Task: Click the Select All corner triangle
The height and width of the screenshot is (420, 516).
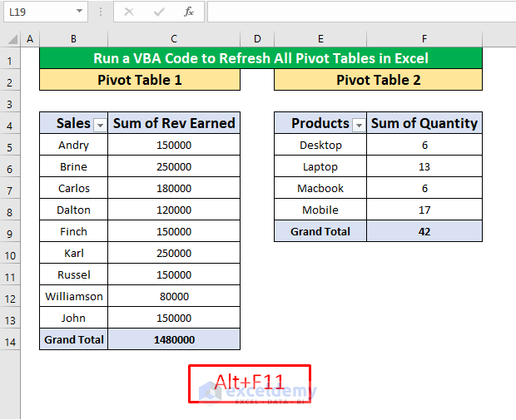Action: click(12, 39)
